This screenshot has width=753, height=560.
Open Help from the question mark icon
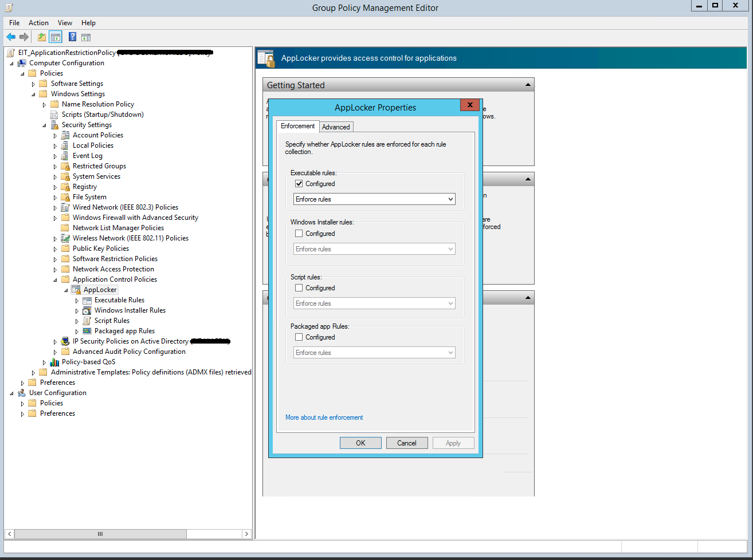[x=72, y=37]
